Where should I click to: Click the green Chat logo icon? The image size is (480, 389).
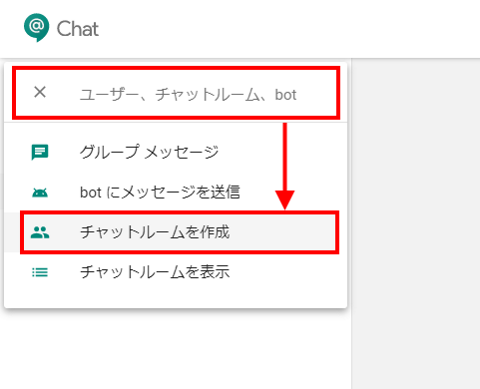[x=36, y=27]
